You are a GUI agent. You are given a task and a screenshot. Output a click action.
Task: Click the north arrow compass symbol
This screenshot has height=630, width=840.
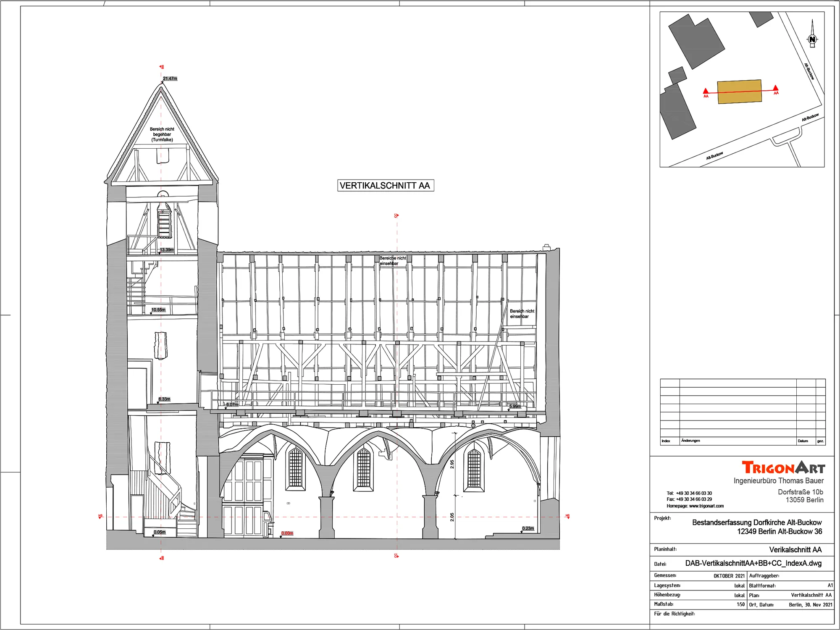(x=812, y=34)
